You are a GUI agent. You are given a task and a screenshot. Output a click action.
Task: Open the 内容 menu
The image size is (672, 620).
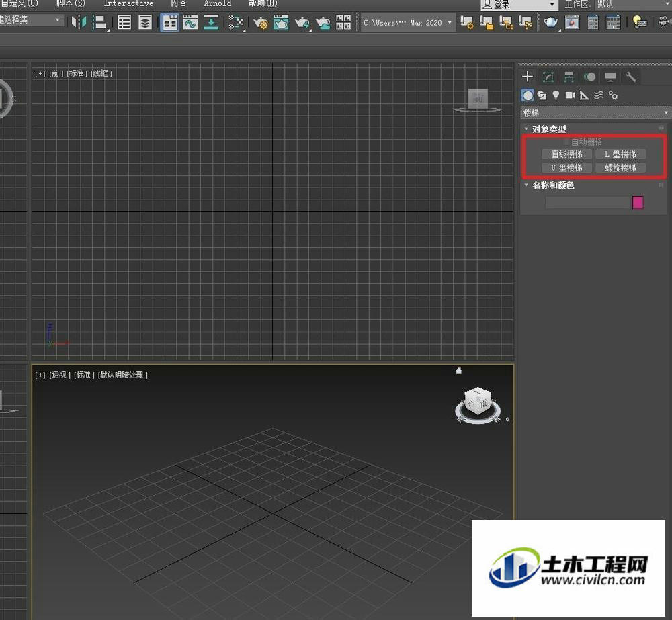click(x=178, y=3)
